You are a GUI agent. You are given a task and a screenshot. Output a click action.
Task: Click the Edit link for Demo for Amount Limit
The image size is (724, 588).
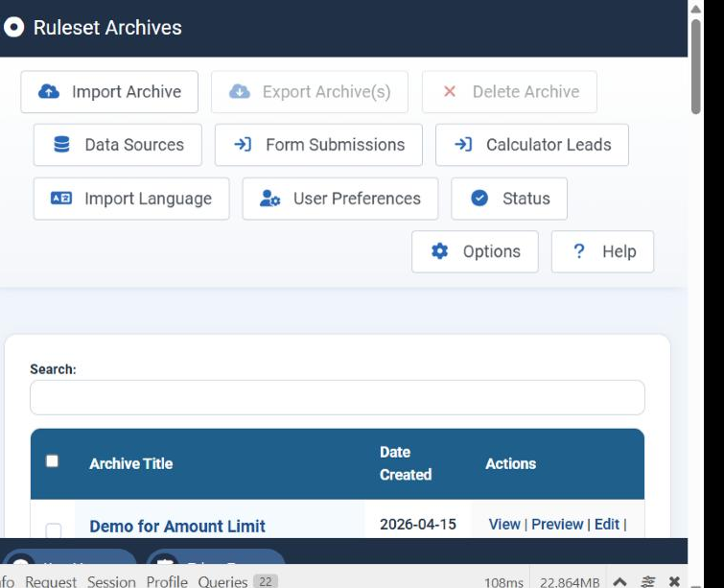[607, 525]
